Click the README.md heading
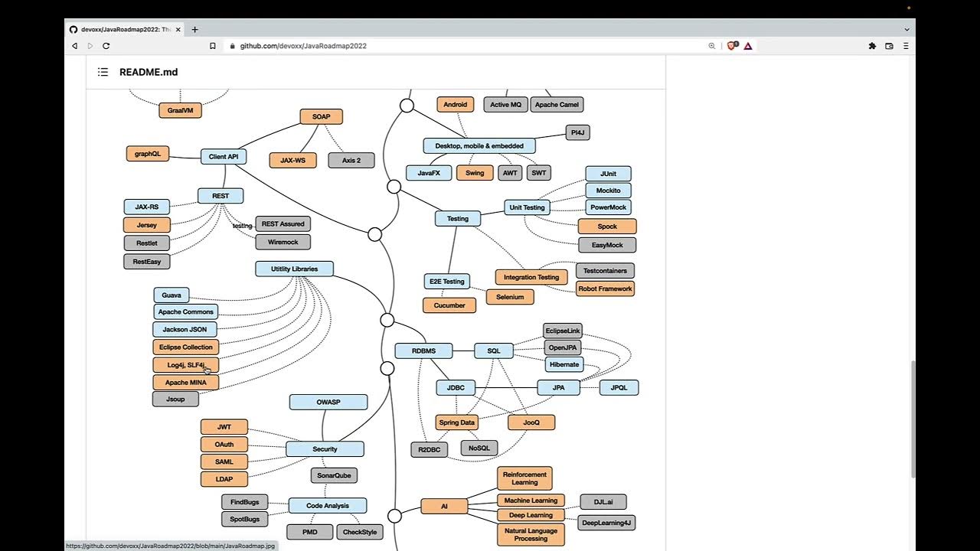 [149, 72]
